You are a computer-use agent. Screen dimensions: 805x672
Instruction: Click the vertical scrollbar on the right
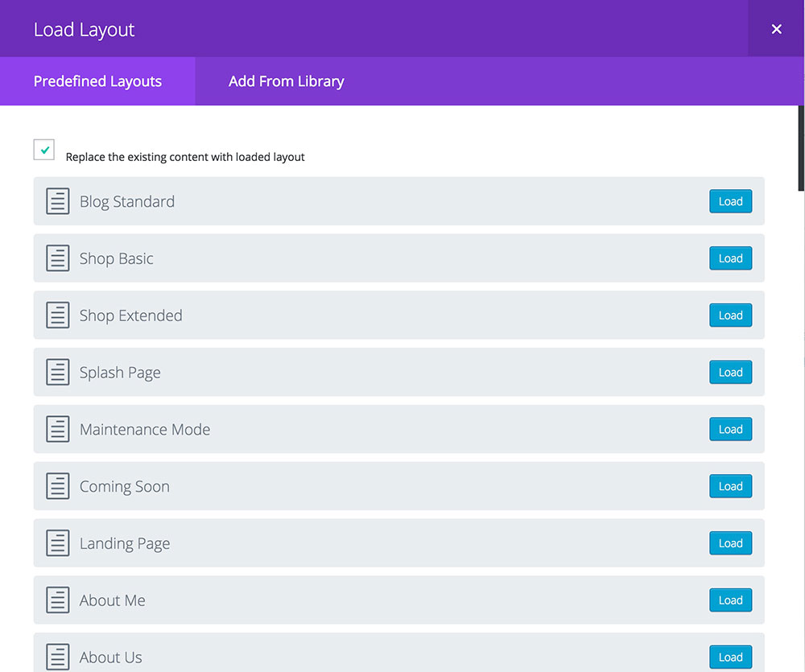801,149
